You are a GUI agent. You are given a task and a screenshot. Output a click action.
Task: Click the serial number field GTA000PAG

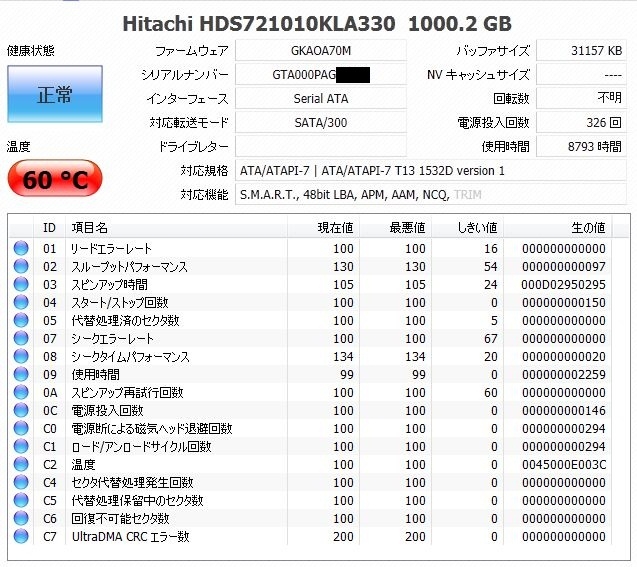pos(321,75)
